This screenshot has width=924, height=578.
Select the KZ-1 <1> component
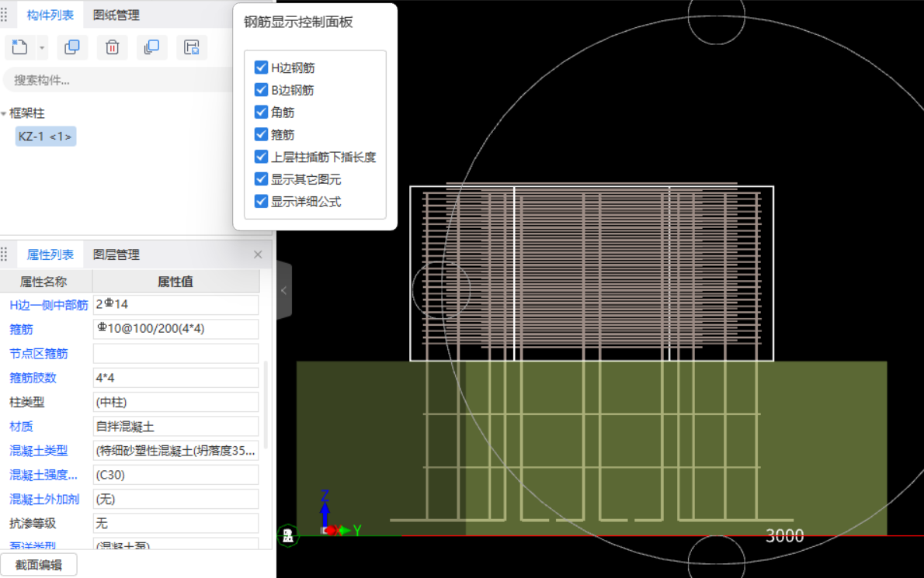(x=45, y=137)
